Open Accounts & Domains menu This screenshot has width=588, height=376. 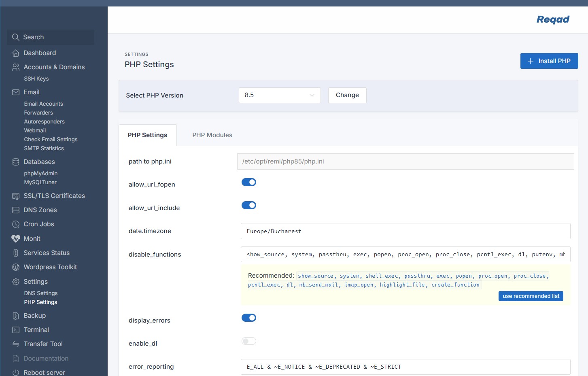point(54,67)
